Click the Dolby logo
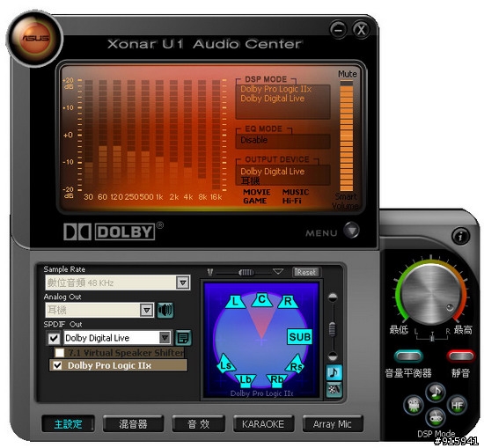 pyautogui.click(x=110, y=231)
